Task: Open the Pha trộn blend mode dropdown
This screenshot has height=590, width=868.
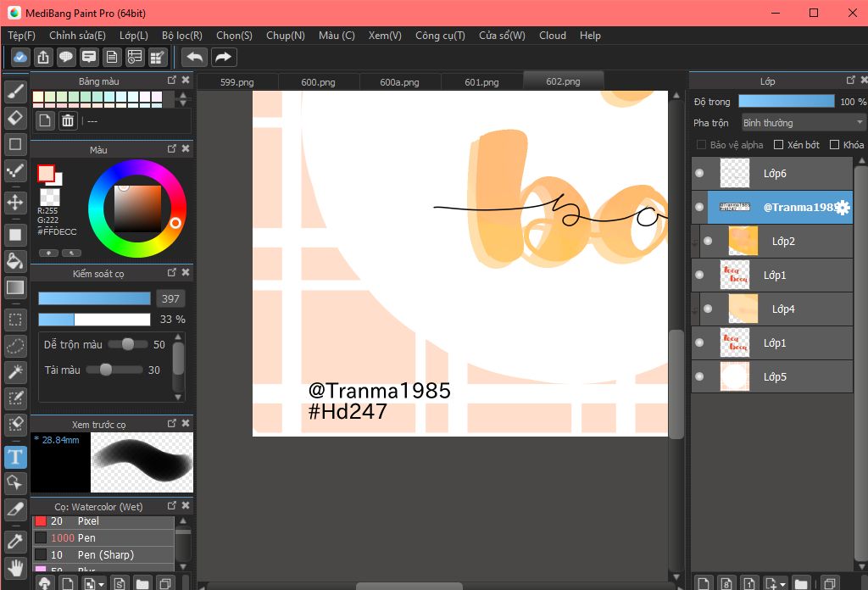Action: [x=803, y=122]
